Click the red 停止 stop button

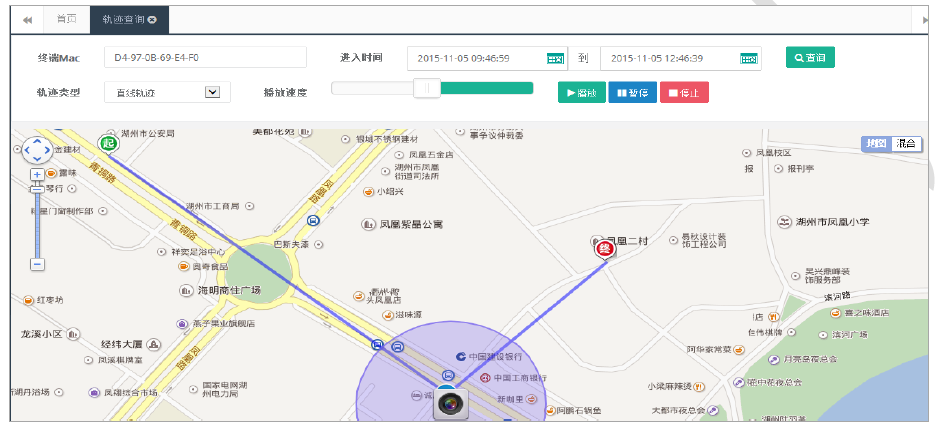[684, 93]
